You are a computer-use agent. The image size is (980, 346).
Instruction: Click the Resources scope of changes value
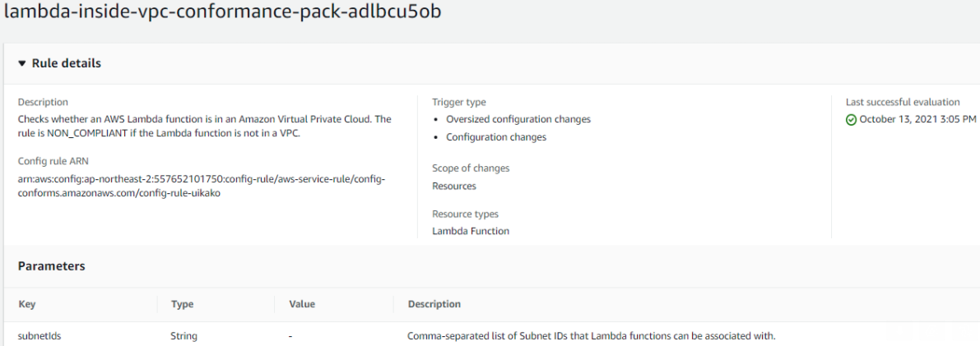pyautogui.click(x=453, y=186)
